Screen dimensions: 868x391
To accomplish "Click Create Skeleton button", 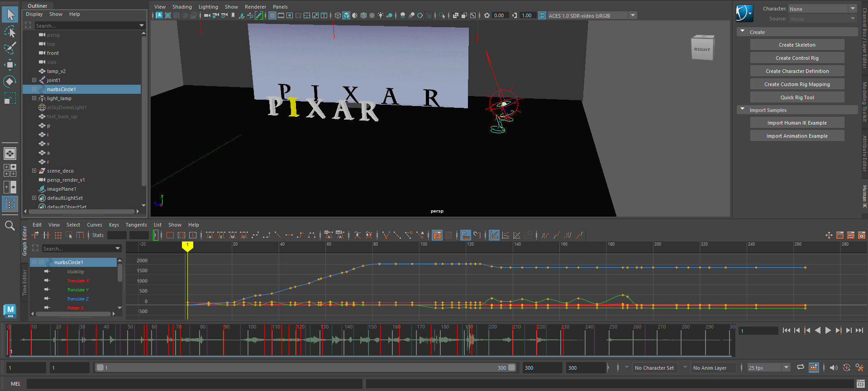I will pos(797,45).
